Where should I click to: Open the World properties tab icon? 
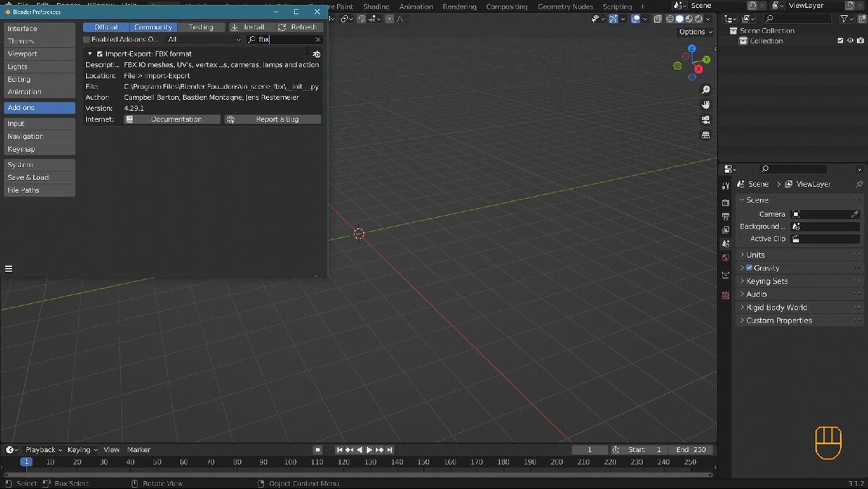coord(726,258)
